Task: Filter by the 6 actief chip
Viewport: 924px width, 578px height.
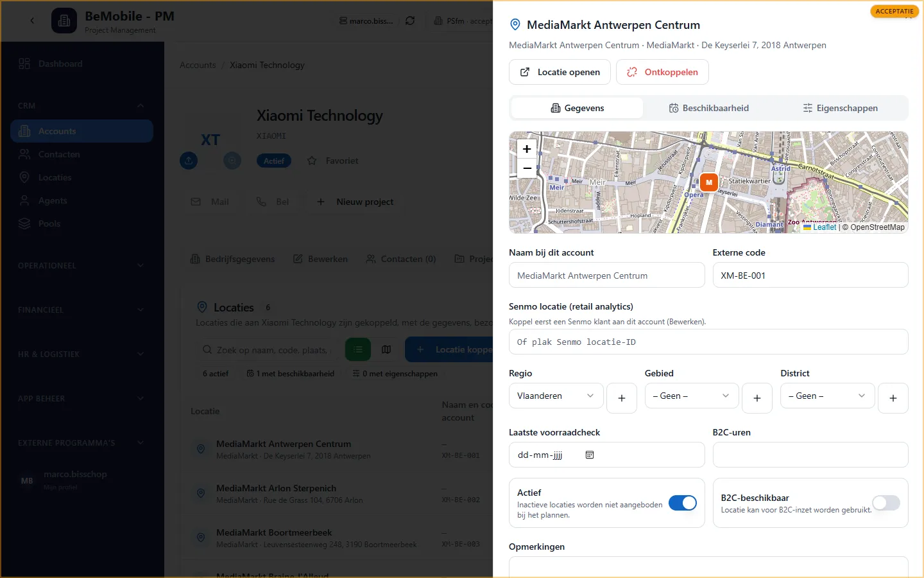Action: coord(216,373)
